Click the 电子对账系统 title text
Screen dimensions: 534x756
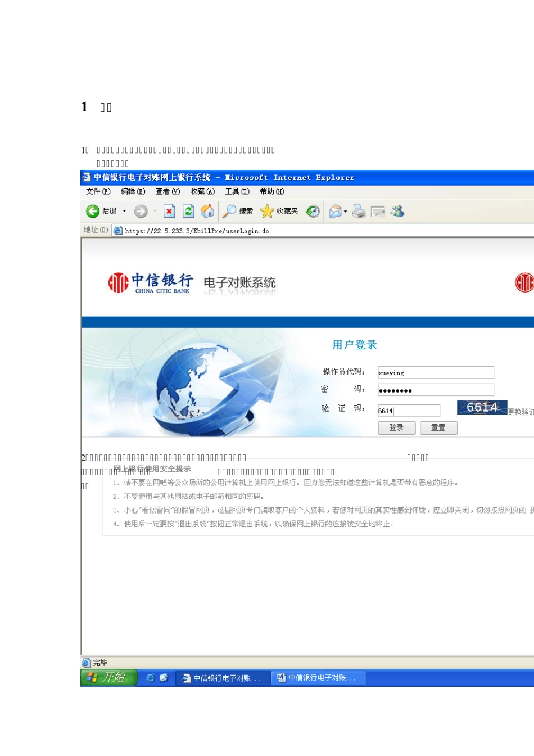coord(239,282)
